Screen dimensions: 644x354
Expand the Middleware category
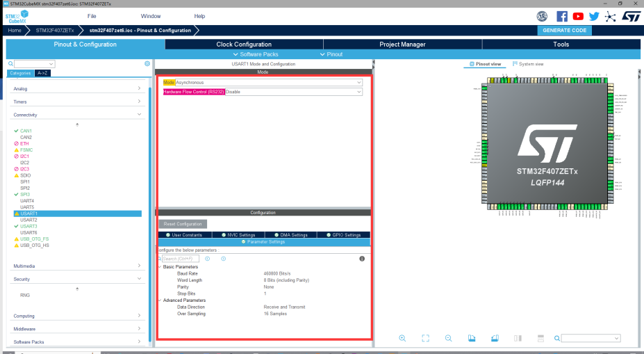pyautogui.click(x=77, y=329)
